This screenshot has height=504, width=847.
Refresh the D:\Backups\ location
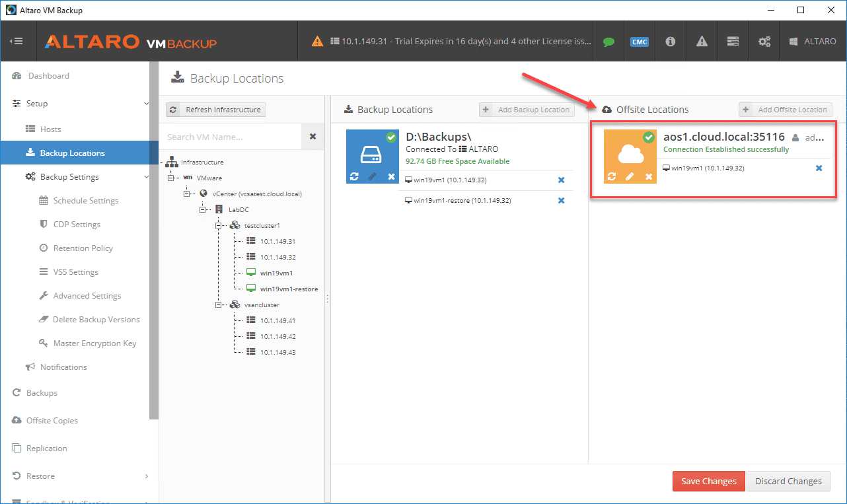(354, 176)
